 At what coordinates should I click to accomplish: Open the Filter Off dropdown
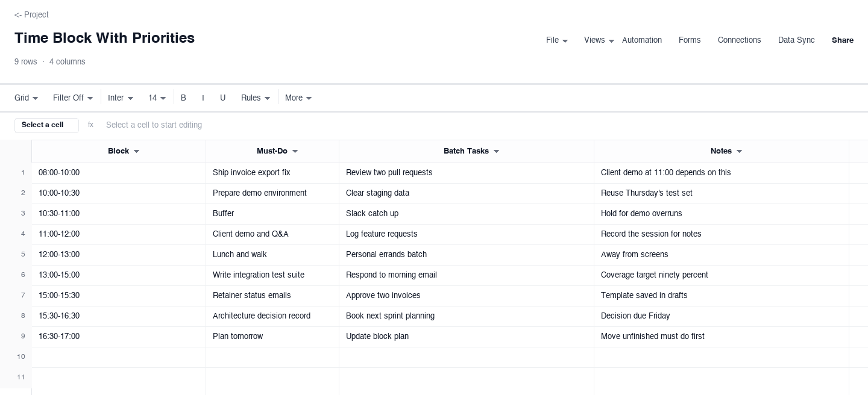(x=73, y=98)
